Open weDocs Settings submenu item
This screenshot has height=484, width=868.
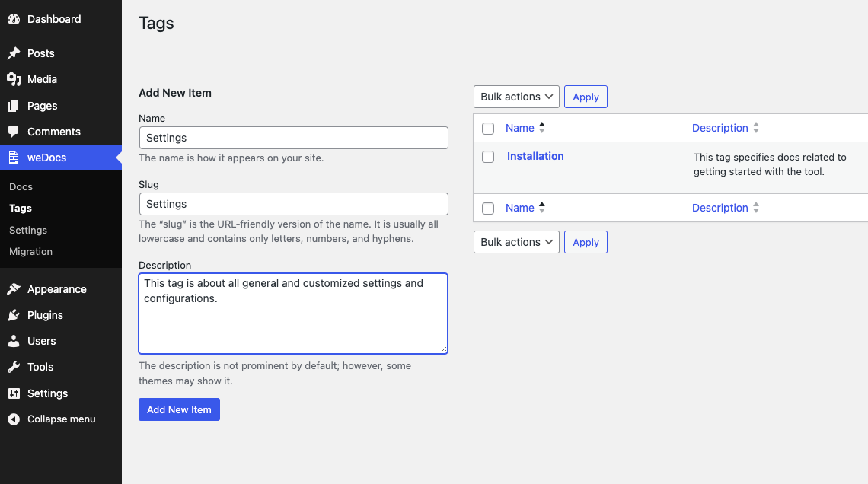coord(28,230)
